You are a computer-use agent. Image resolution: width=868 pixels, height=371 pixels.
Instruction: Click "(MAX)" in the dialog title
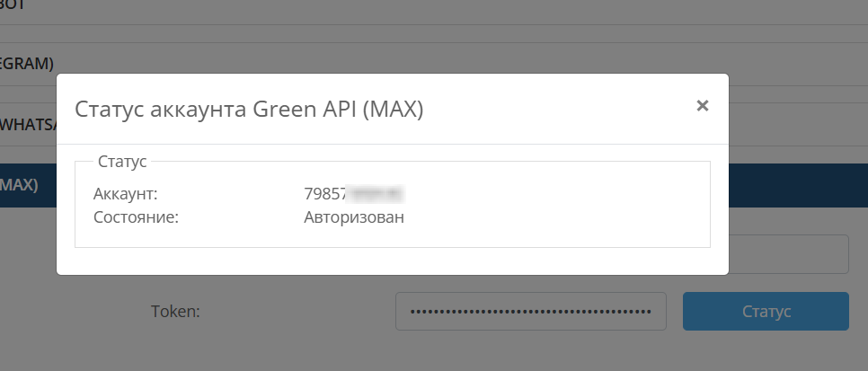click(x=393, y=110)
